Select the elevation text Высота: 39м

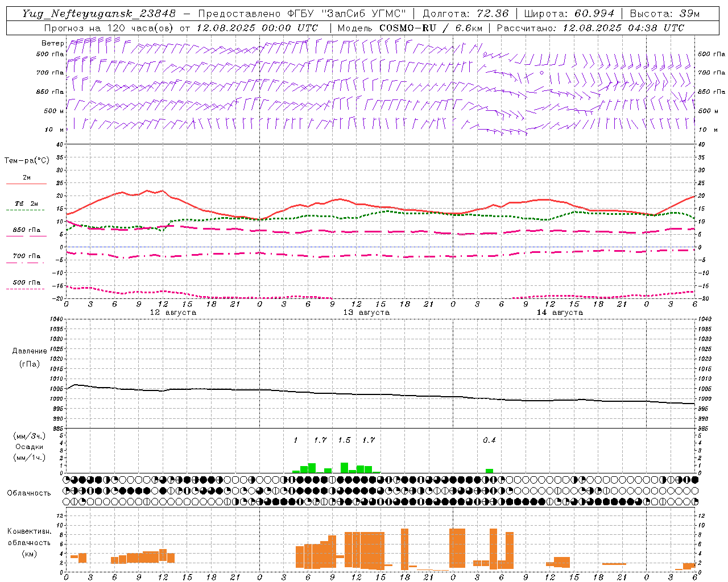665,14
